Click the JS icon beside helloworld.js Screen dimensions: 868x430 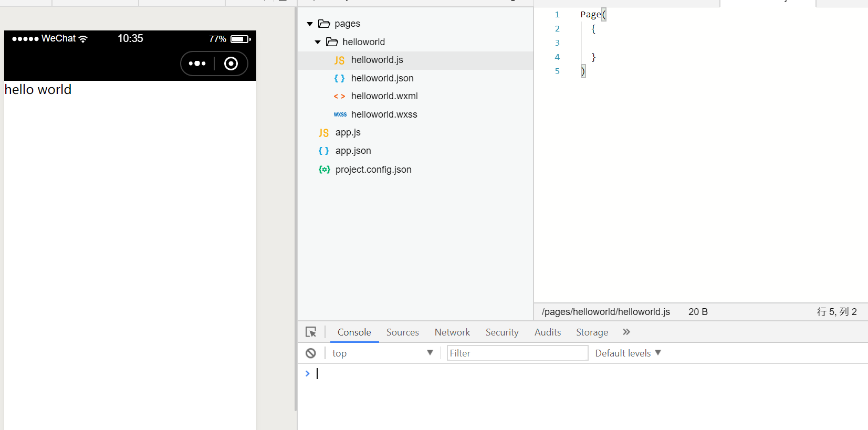(x=339, y=60)
